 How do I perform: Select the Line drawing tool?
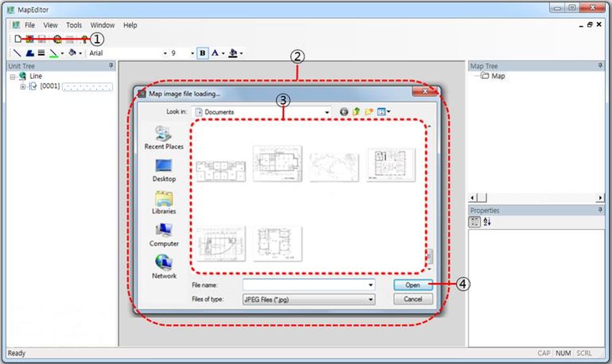click(18, 53)
